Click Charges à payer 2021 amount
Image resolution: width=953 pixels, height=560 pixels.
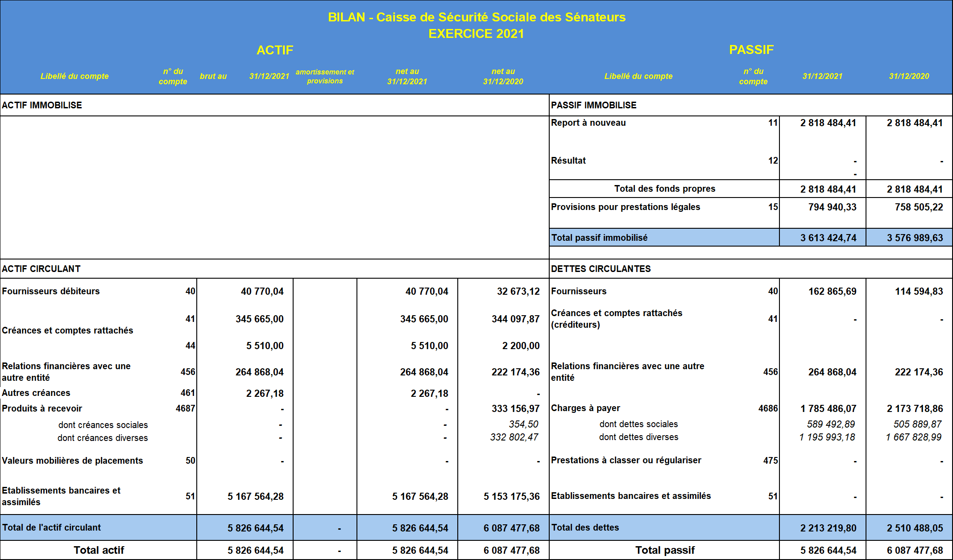pyautogui.click(x=828, y=409)
